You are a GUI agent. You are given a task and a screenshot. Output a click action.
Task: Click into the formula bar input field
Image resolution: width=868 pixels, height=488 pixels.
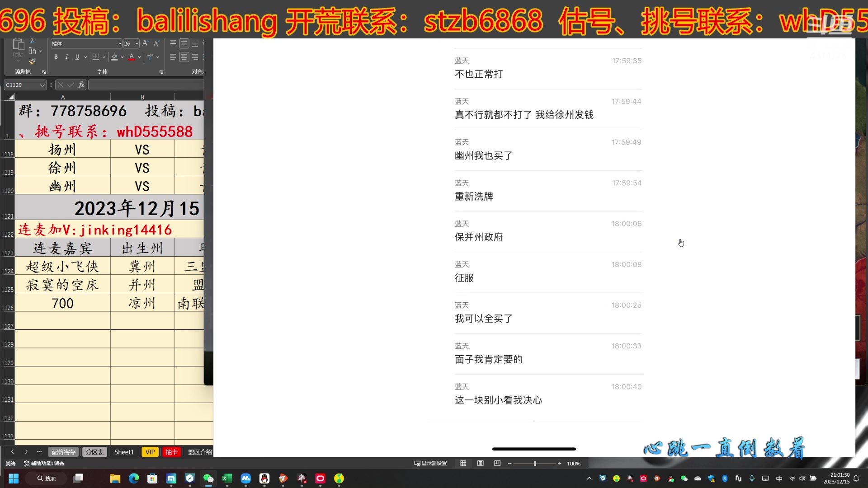click(146, 85)
